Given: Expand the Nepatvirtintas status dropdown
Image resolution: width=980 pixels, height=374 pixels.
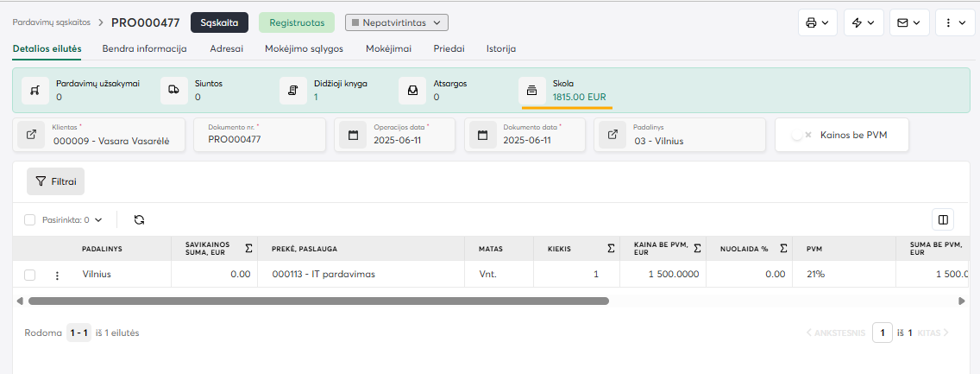Looking at the screenshot, I should 396,22.
